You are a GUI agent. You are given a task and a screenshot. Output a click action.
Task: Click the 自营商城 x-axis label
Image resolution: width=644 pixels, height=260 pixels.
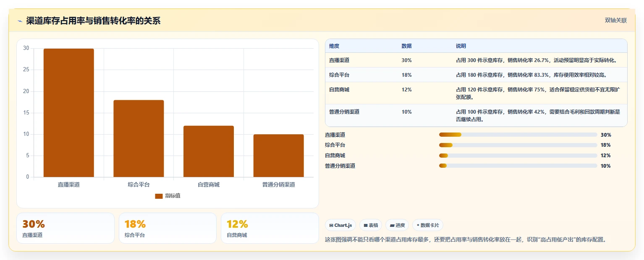(209, 185)
